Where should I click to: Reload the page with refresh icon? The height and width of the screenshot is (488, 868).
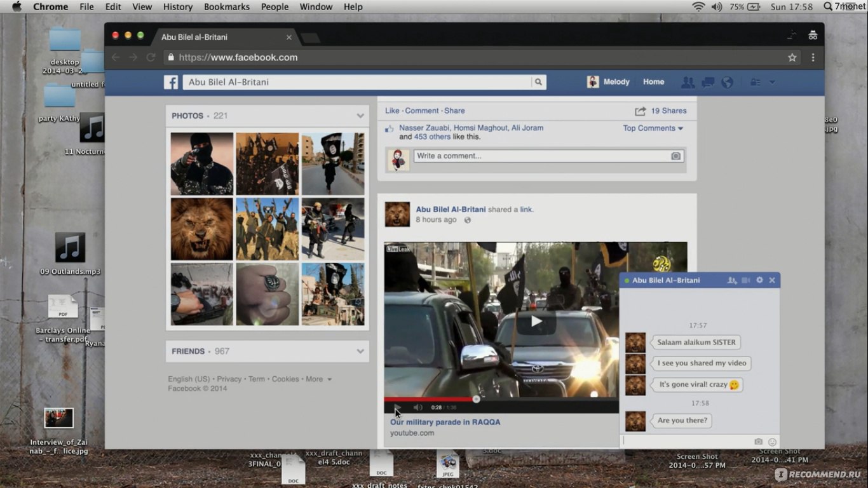[151, 57]
